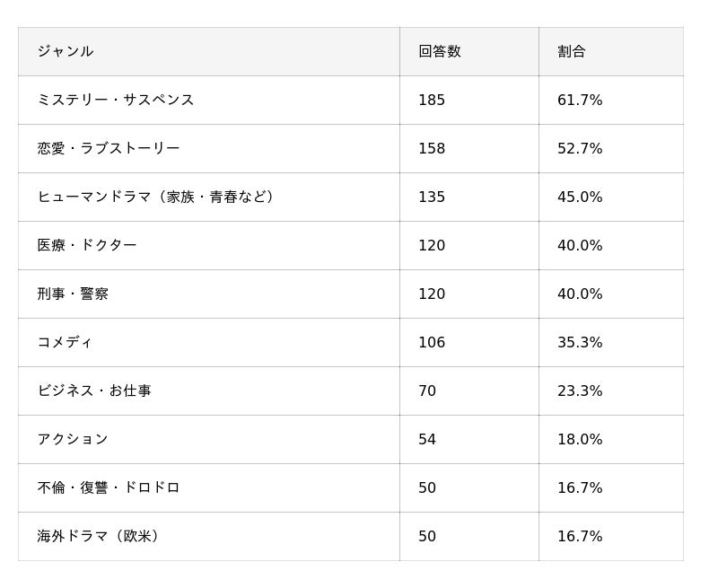Click the 18.0% percentage cell

coord(580,440)
